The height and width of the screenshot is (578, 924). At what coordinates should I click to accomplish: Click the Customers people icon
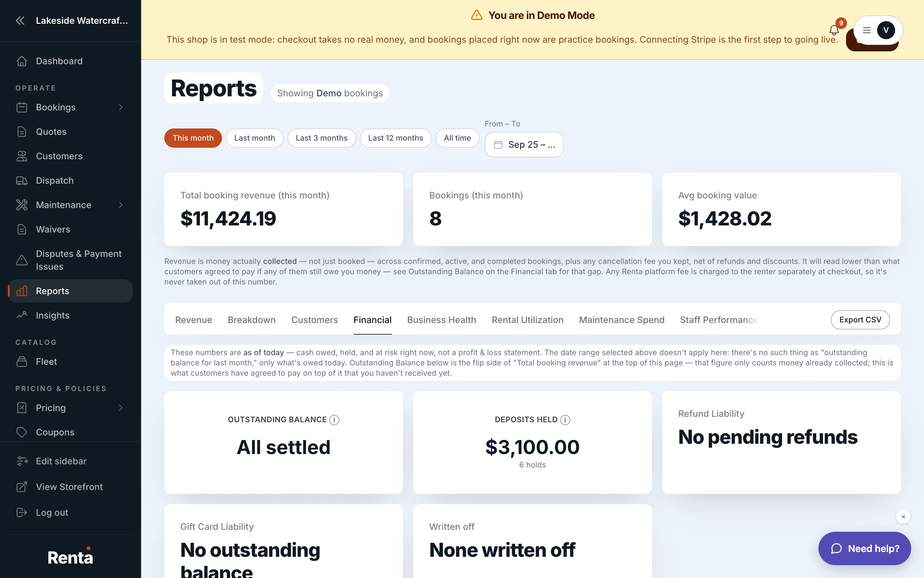coord(22,156)
